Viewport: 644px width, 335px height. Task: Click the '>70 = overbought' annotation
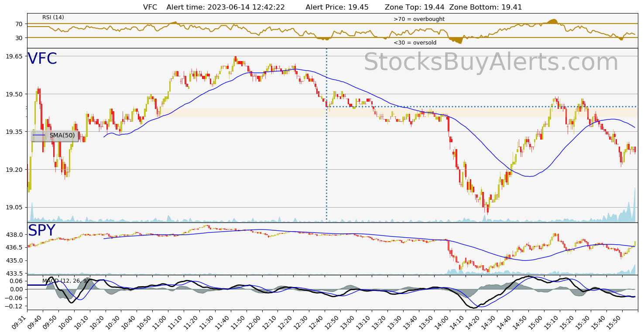pyautogui.click(x=419, y=19)
